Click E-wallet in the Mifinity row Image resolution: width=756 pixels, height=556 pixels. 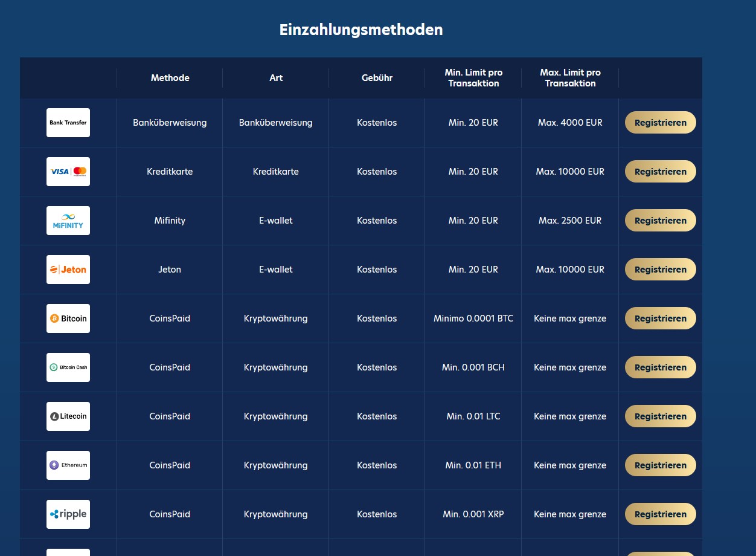(276, 221)
